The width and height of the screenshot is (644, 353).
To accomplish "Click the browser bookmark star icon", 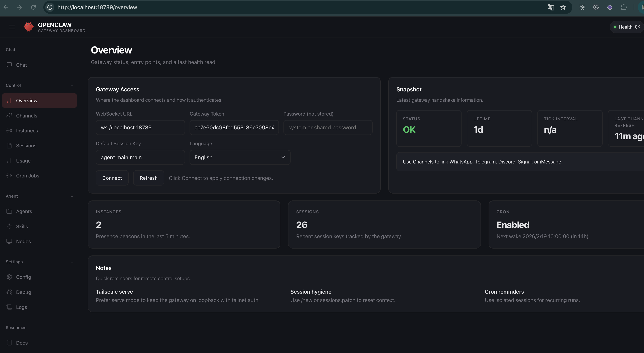I will pos(563,7).
